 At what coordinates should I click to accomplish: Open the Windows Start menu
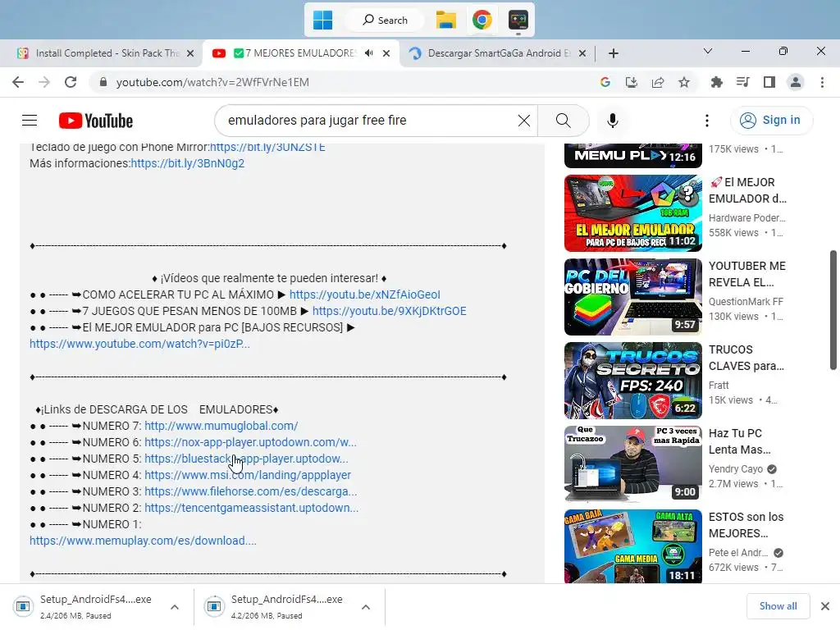[x=322, y=21]
